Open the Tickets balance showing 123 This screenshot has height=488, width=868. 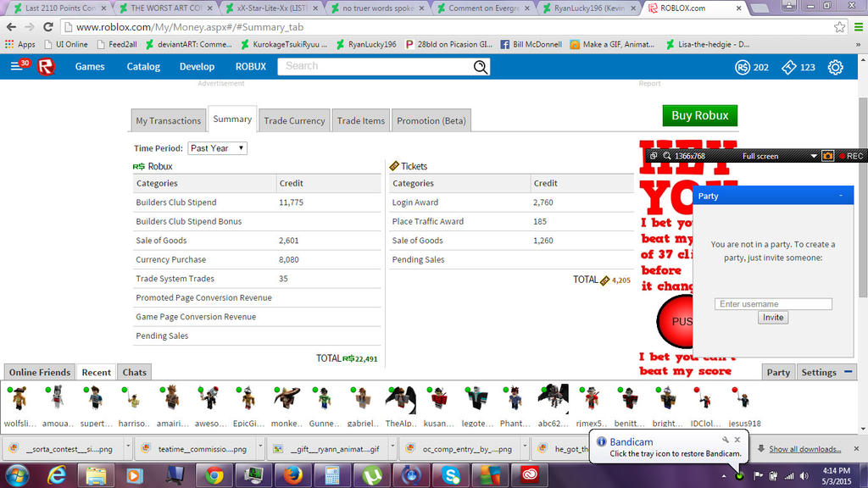(798, 67)
